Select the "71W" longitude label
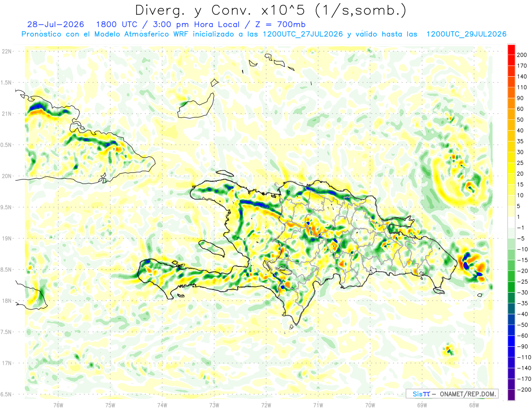This screenshot has height=411, width=532. [318, 405]
